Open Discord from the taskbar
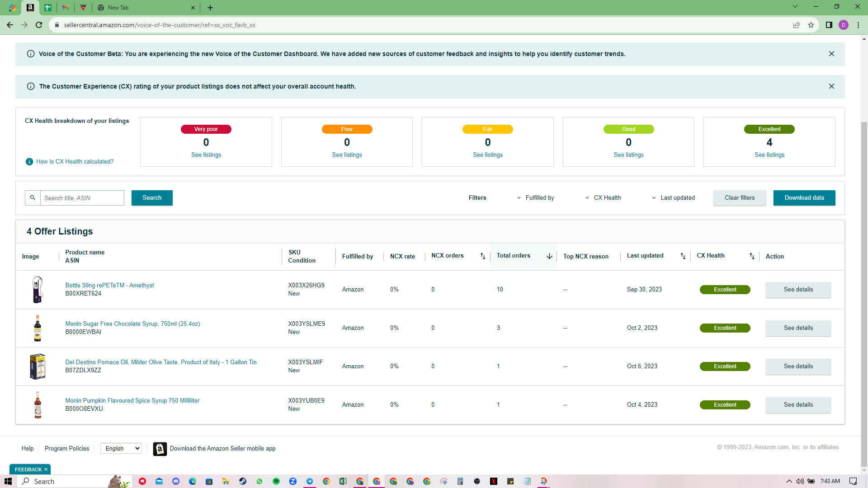 [176, 481]
